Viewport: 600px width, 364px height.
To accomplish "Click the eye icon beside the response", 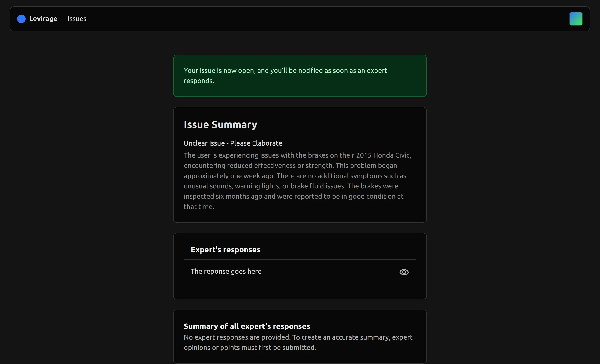I will coord(404,272).
